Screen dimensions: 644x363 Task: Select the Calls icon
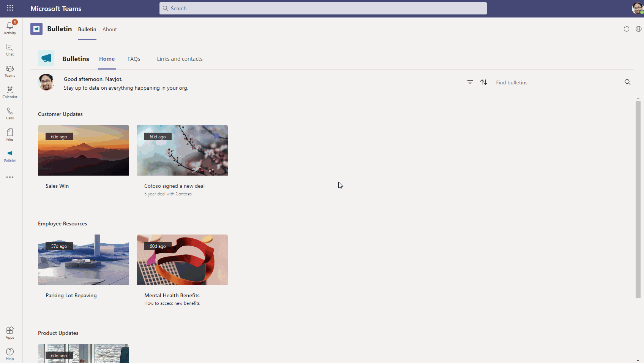point(9,113)
